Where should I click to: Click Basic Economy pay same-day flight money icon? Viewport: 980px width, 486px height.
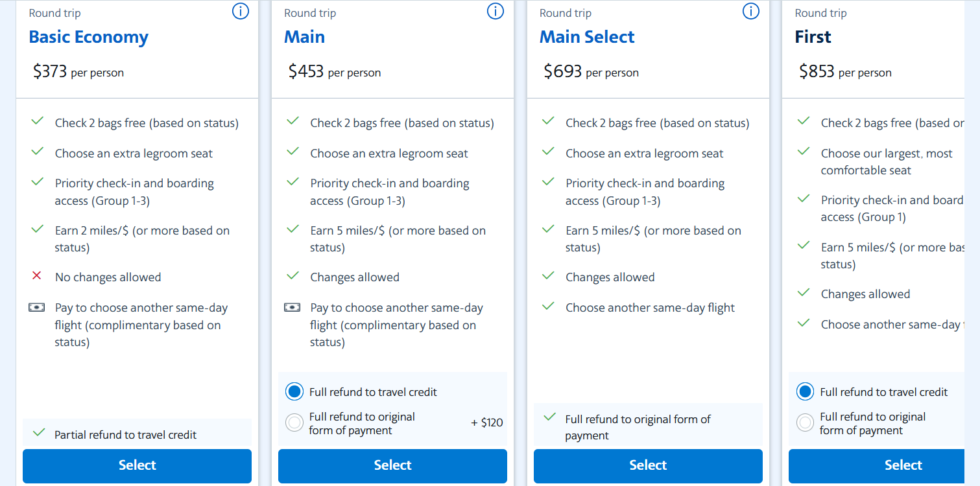click(x=37, y=308)
